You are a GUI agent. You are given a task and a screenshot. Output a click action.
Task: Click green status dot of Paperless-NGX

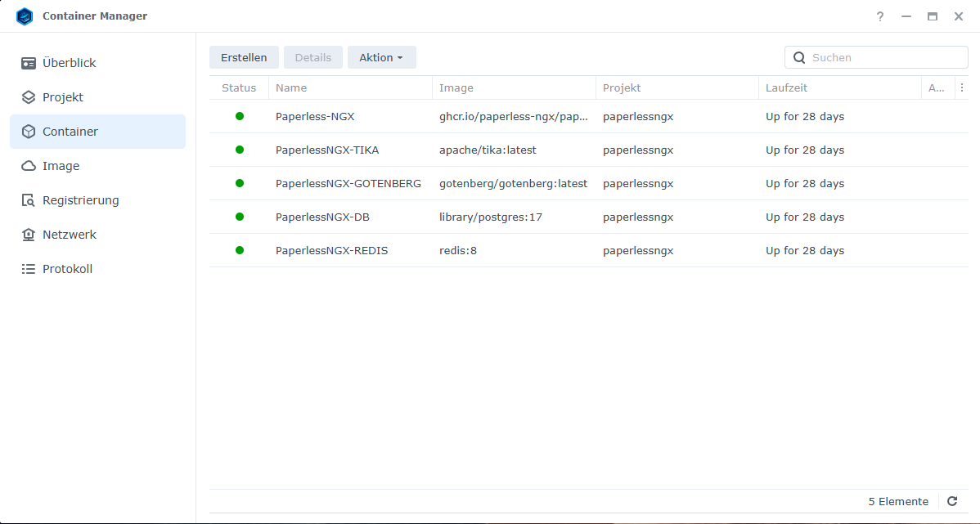[x=240, y=116]
